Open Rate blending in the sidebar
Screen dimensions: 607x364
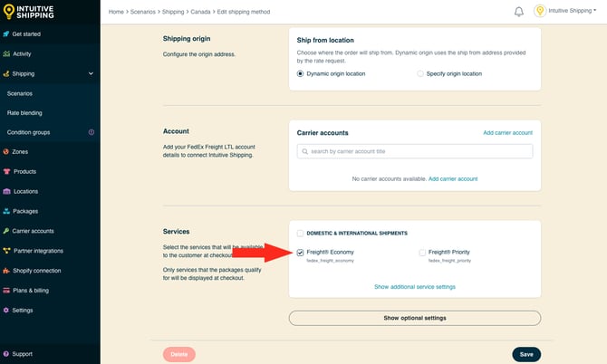(24, 112)
